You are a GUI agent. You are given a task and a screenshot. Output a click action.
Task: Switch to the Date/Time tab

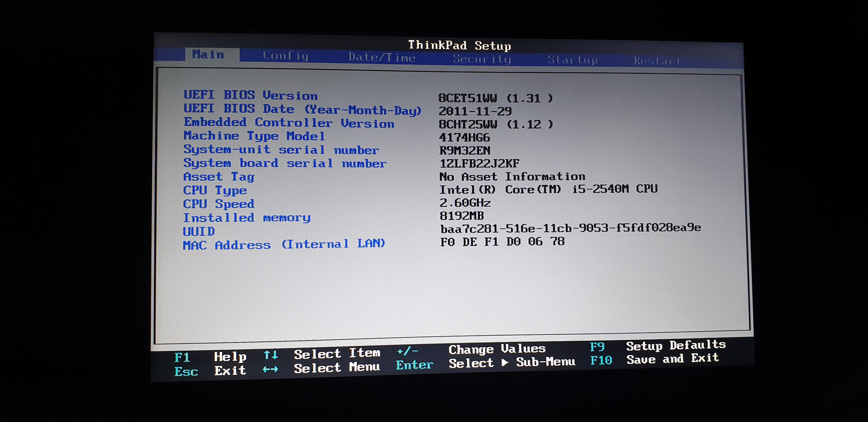pos(382,57)
